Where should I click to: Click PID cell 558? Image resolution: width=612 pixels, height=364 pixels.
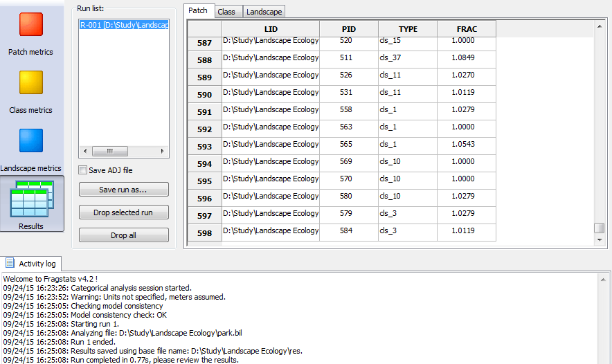pos(349,112)
